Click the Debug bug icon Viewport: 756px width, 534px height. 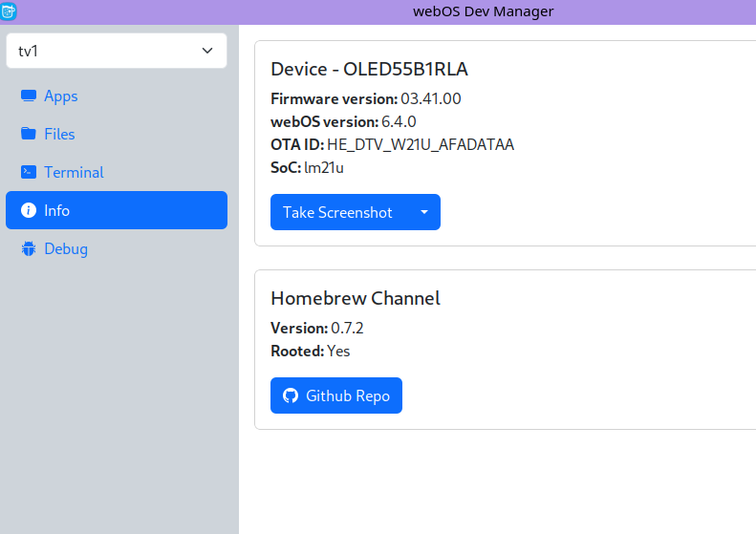point(28,248)
